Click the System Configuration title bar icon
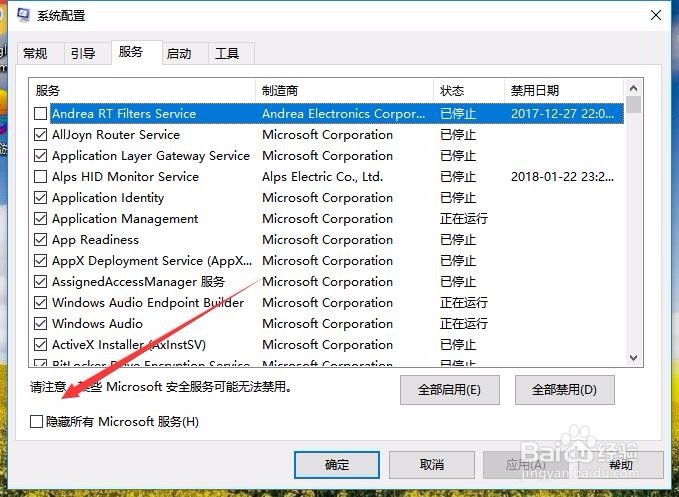Screen dimensions: 679x497 pyautogui.click(x=23, y=15)
